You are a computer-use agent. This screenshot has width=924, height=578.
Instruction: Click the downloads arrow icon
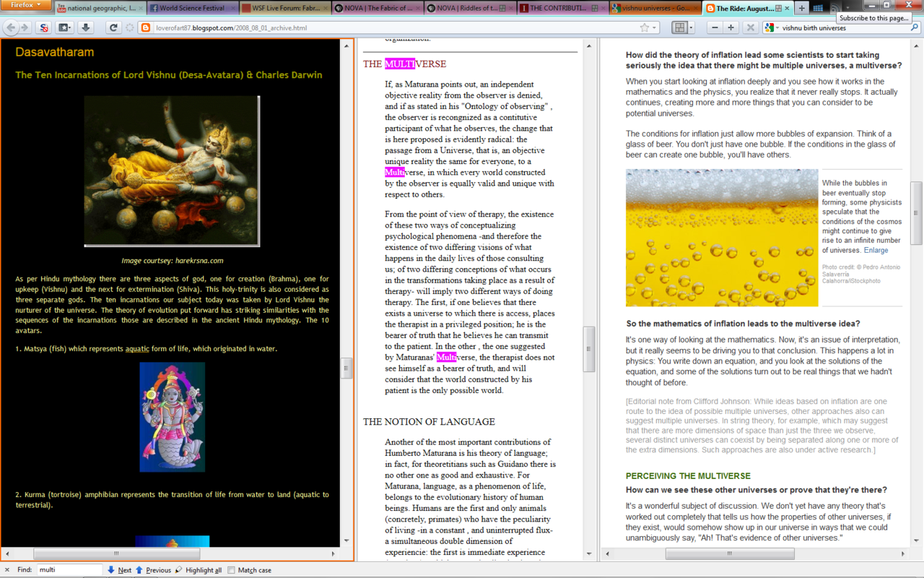click(x=86, y=27)
